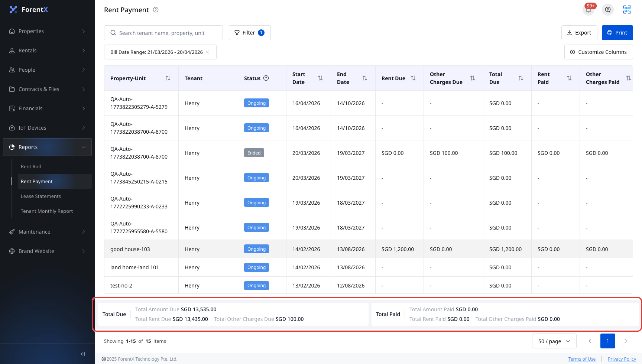Click the tenant search input field

tap(163, 33)
